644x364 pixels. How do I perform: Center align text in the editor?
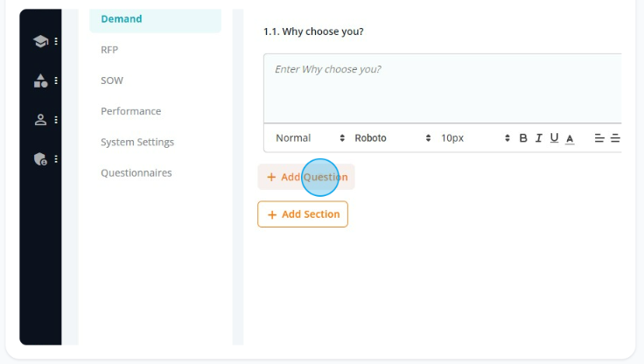point(615,138)
